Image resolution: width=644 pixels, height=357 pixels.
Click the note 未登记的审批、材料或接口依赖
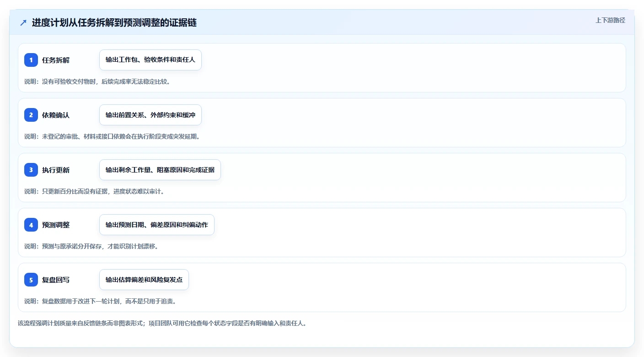point(112,136)
